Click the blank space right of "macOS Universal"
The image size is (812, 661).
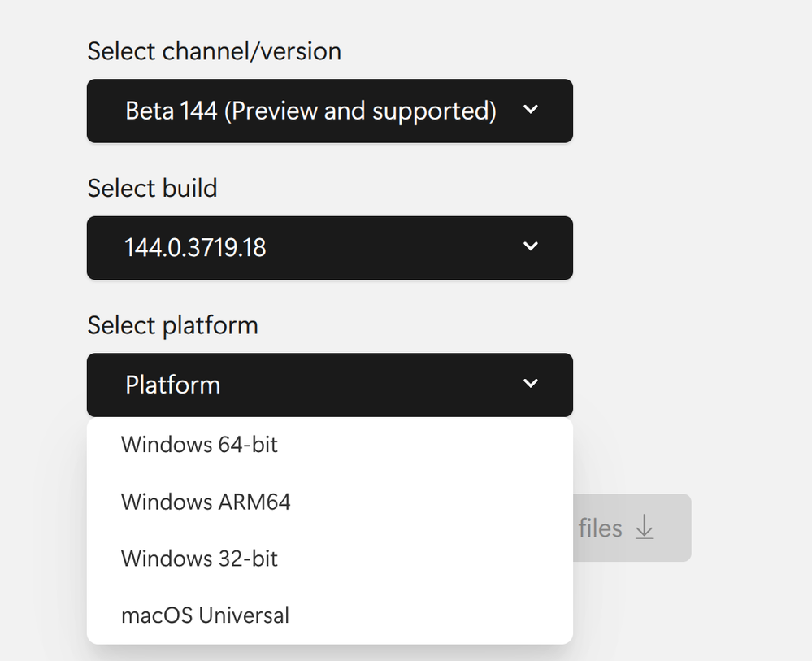tap(431, 615)
